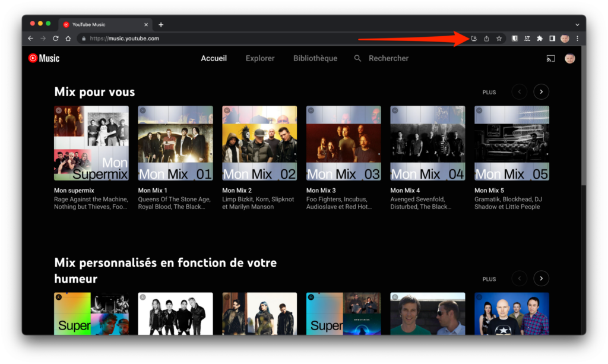Open the Mon Mix 01 thumbnail
The width and height of the screenshot is (608, 364).
pyautogui.click(x=175, y=143)
